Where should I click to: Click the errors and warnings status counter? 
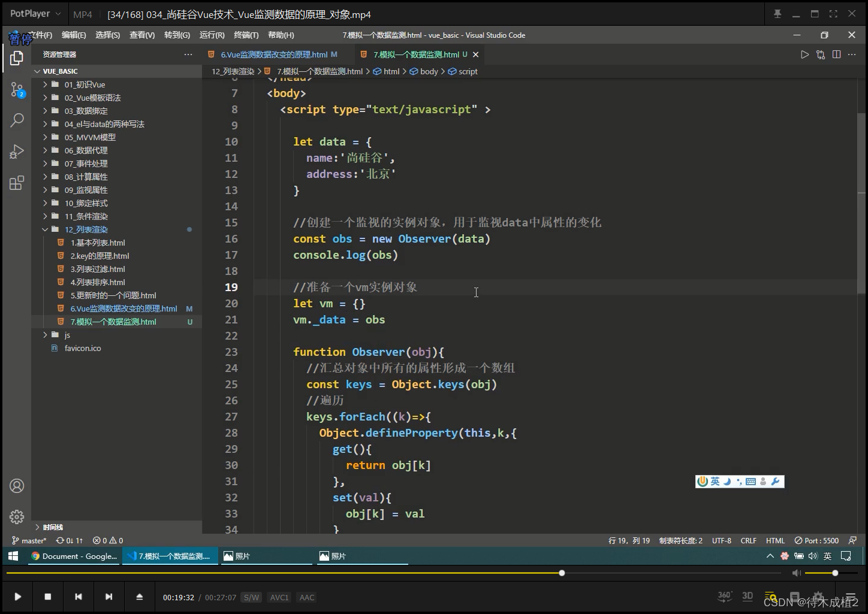108,540
